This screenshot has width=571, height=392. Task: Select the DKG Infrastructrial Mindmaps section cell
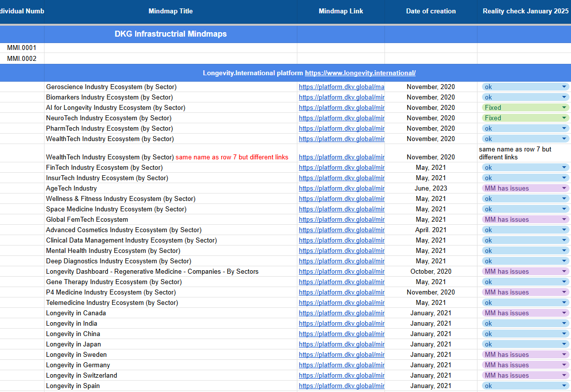pos(170,34)
